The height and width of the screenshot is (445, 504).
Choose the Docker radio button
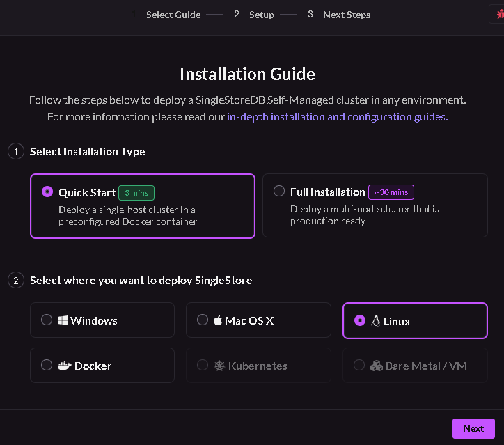(x=47, y=365)
